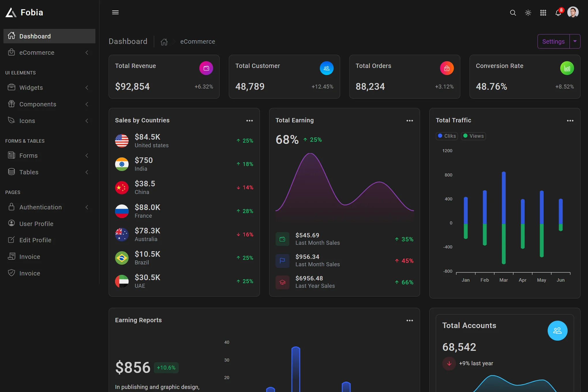588x392 pixels.
Task: Click the Total Accounts users icon
Action: point(557,331)
